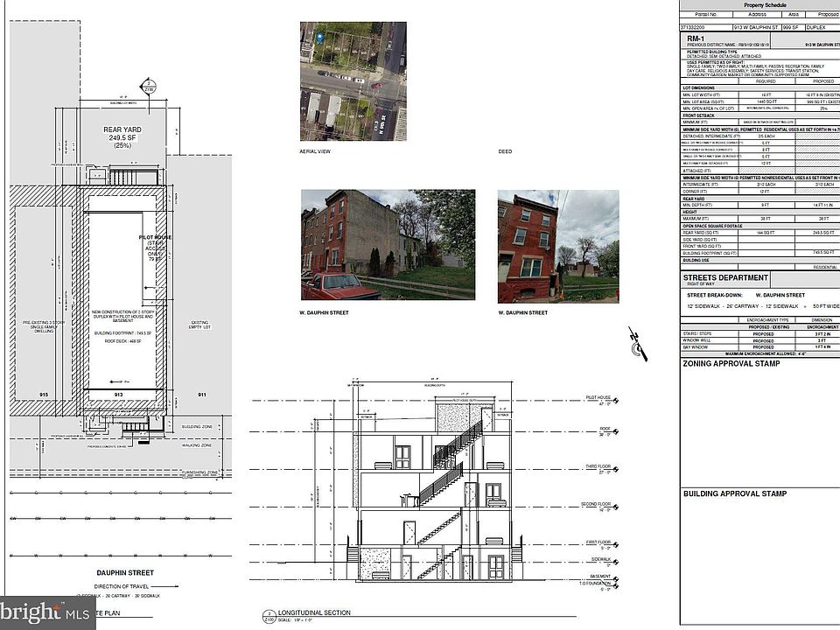Click the 'STREET BREAK-DOWN:' label
The height and width of the screenshot is (630, 840).
[x=715, y=295]
